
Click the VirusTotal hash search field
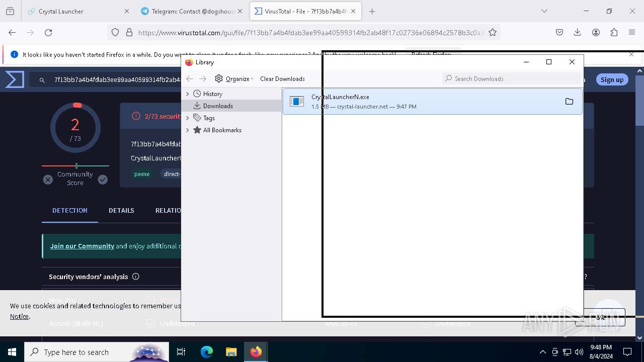point(117,79)
